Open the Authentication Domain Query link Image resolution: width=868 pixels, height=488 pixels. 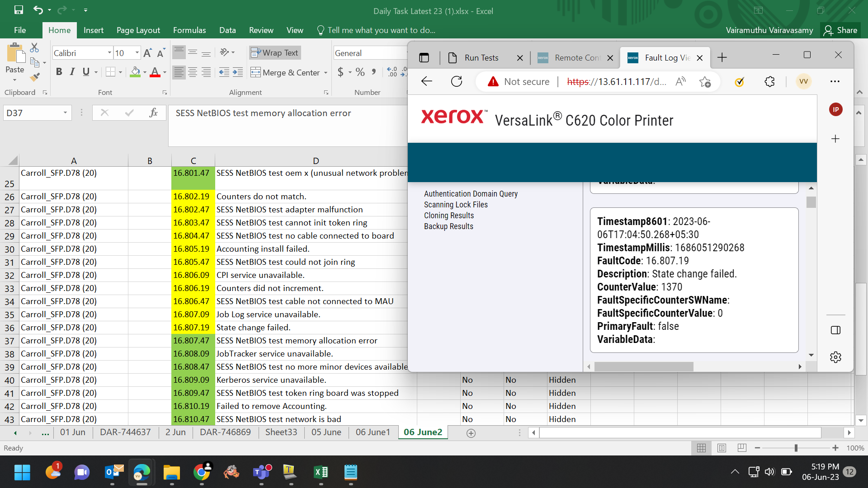pos(471,194)
